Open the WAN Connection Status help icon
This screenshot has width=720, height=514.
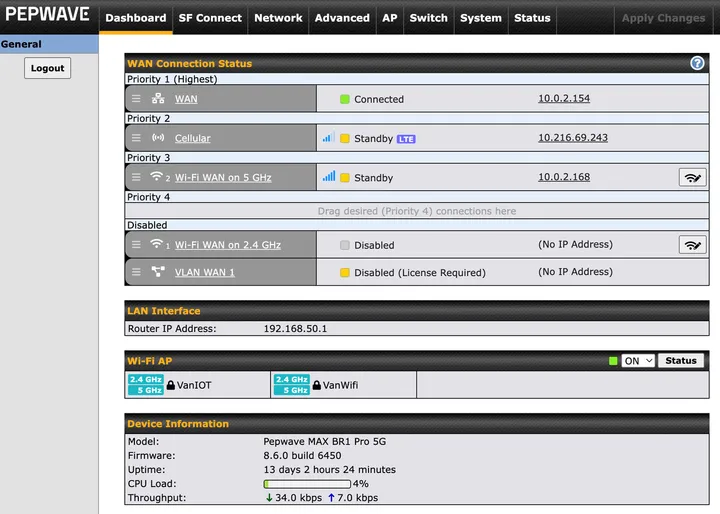tap(697, 63)
